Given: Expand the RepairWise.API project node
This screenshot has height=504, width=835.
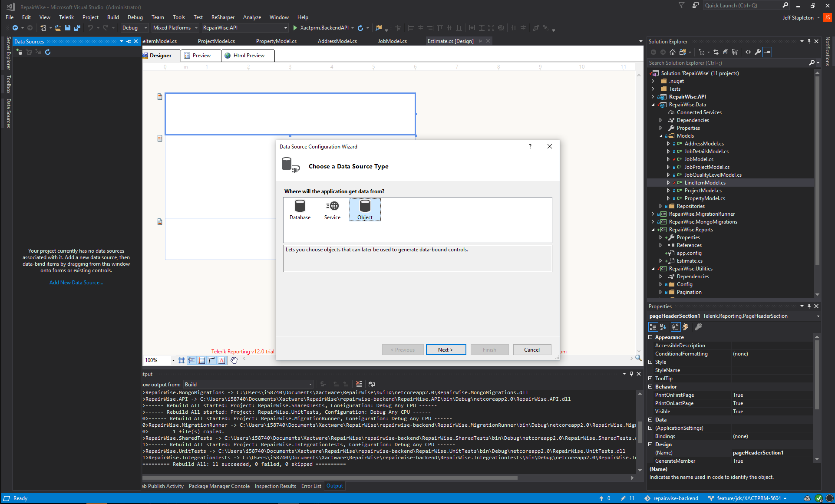Looking at the screenshot, I should 653,97.
